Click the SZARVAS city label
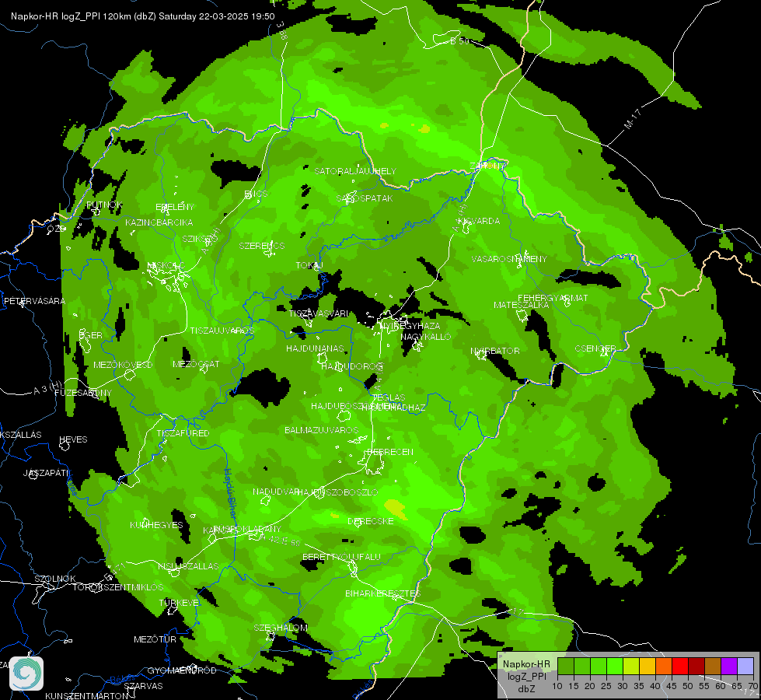Image resolution: width=761 pixels, height=700 pixels. pos(143,686)
